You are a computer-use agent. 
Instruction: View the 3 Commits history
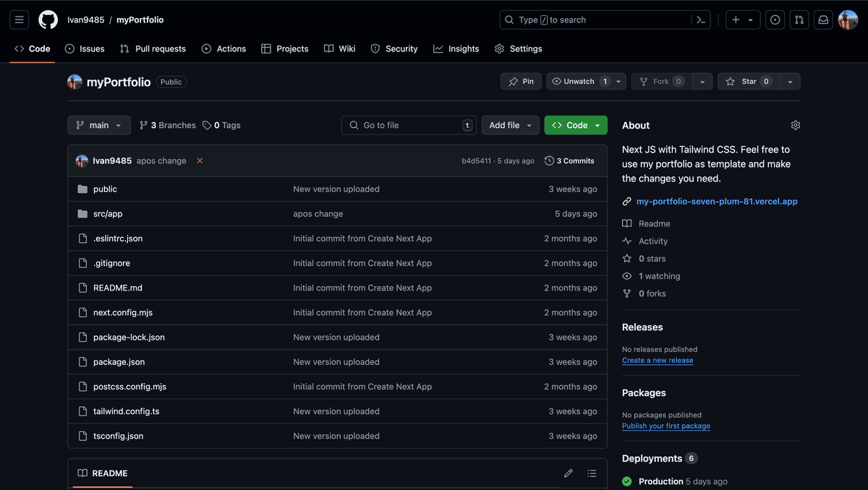point(569,160)
